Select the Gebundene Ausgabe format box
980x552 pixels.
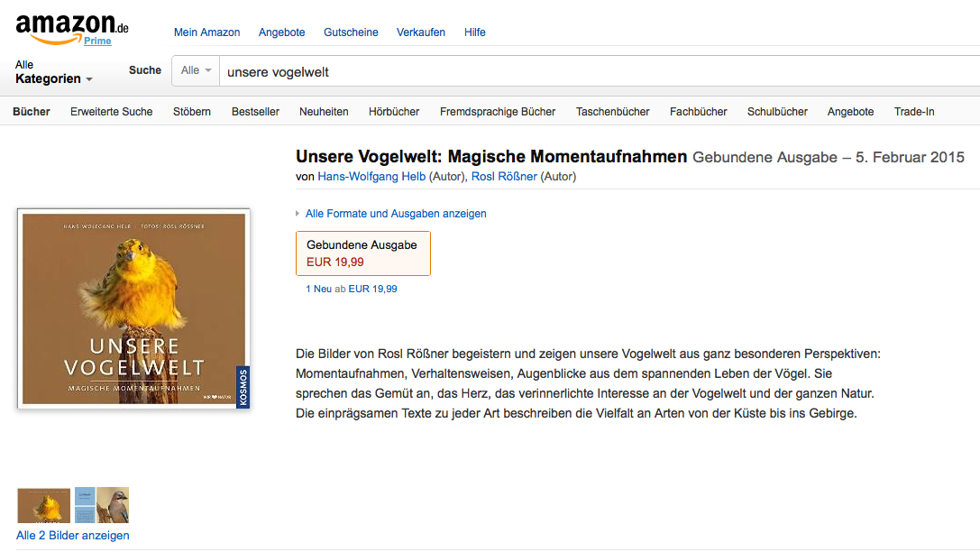(363, 253)
